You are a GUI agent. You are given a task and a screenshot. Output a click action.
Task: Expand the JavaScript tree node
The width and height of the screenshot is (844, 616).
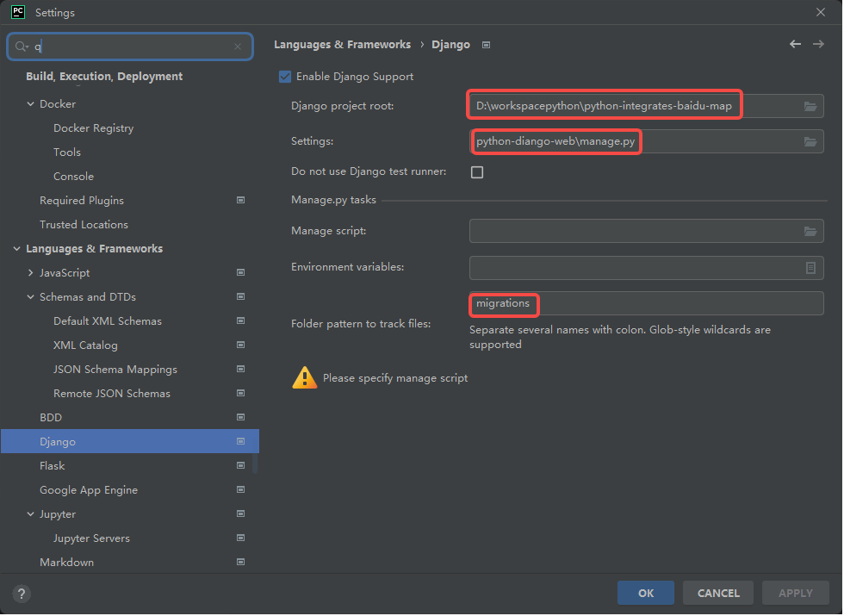click(31, 273)
